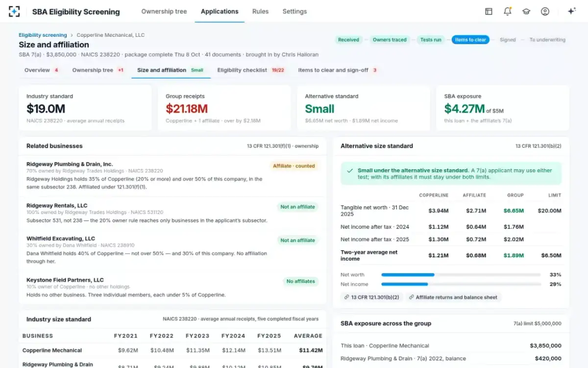
Task: Click the No affiliates badge
Action: [x=300, y=281]
